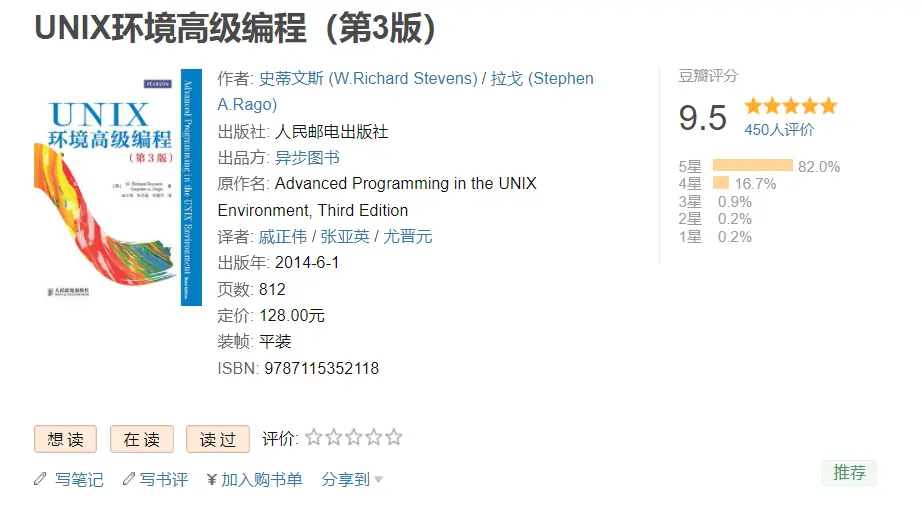Click the third rating star next to 评价
The height and width of the screenshot is (508, 922).
point(354,437)
